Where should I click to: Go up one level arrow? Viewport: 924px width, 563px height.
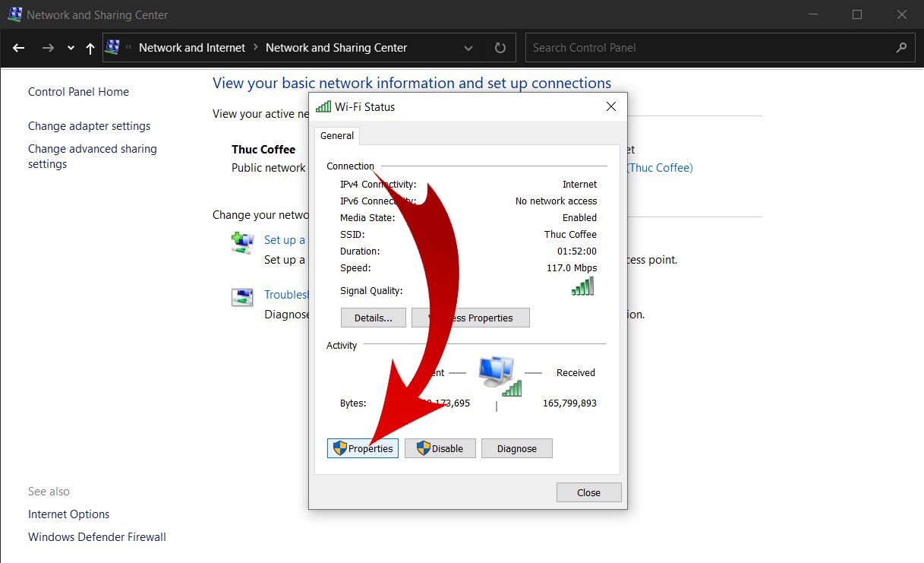point(90,48)
